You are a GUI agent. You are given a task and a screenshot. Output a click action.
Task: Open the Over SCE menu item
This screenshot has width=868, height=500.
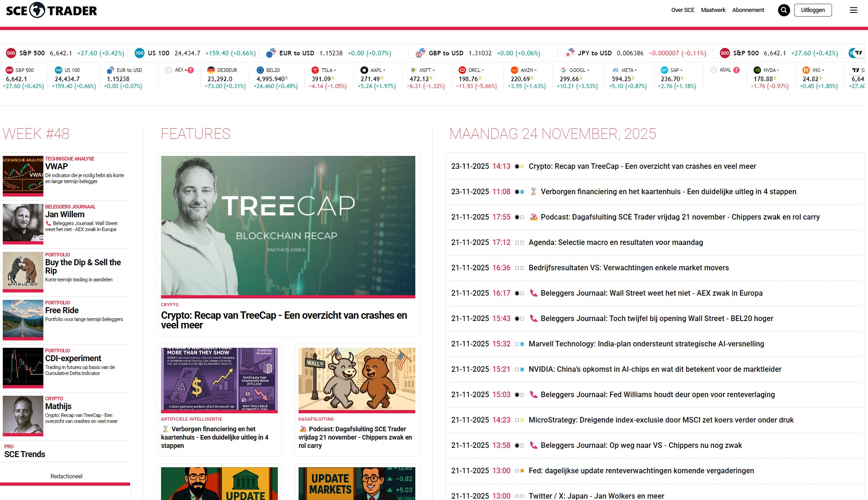coord(682,10)
